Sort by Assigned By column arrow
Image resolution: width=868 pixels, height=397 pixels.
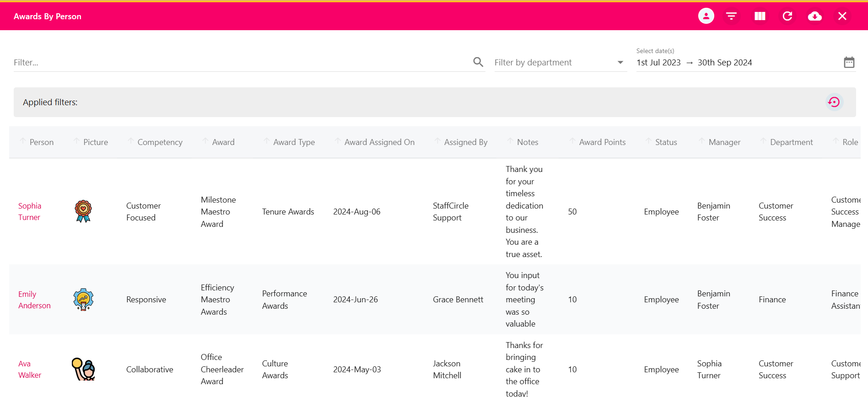tap(437, 141)
